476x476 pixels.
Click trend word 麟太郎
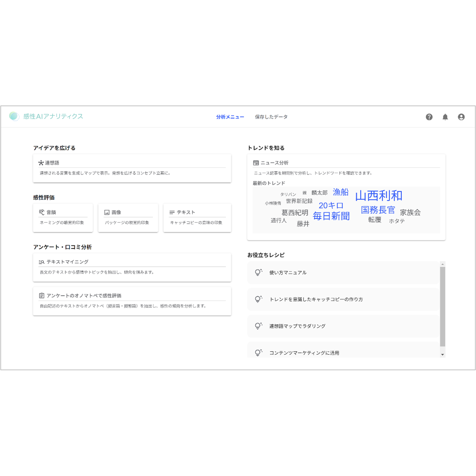[x=319, y=193]
